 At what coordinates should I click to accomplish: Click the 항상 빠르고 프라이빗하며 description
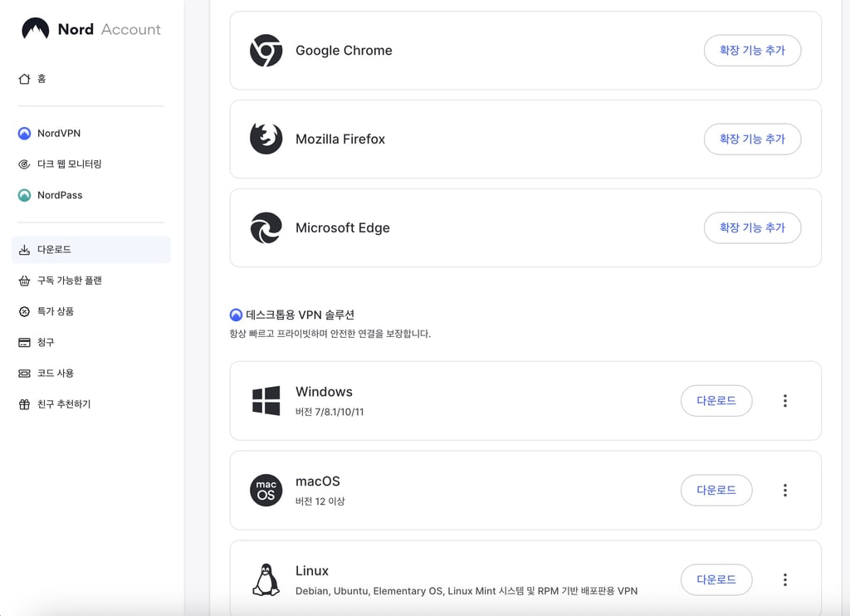tap(330, 334)
